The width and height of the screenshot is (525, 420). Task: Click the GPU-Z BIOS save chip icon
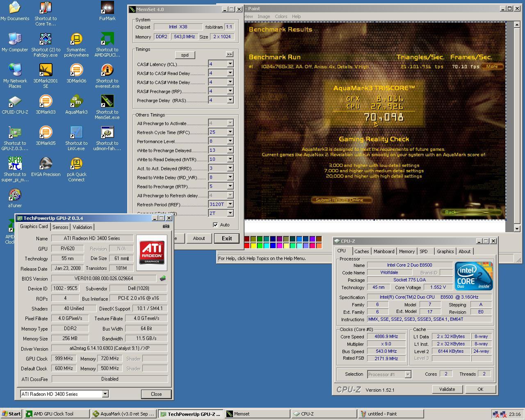pyautogui.click(x=163, y=278)
